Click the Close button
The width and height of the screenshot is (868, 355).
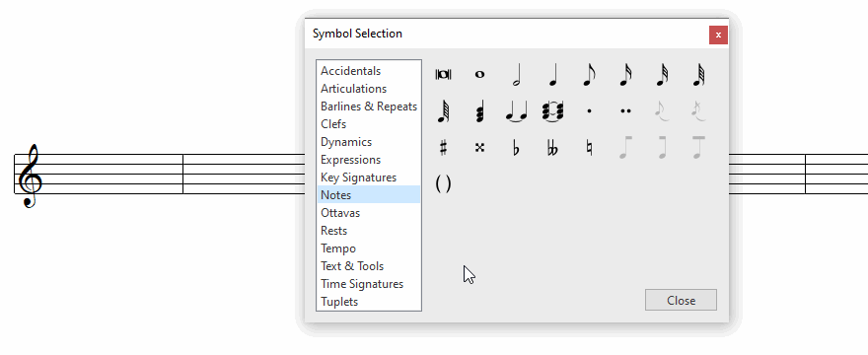click(681, 300)
